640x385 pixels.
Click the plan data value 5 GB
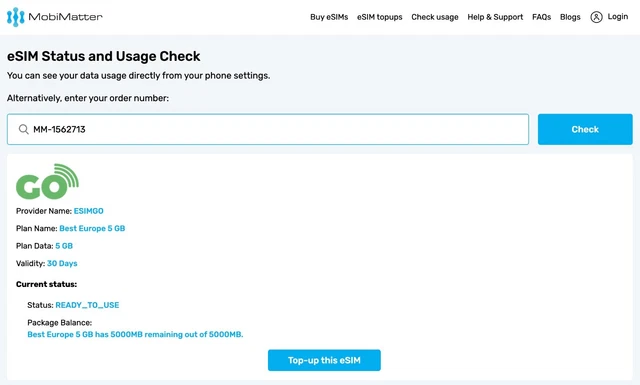pos(64,246)
